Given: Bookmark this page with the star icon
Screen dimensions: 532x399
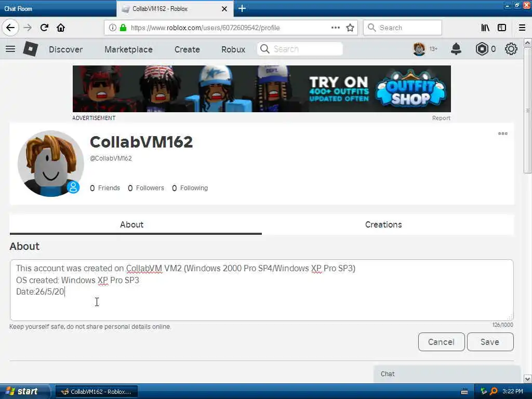Looking at the screenshot, I should pyautogui.click(x=350, y=28).
